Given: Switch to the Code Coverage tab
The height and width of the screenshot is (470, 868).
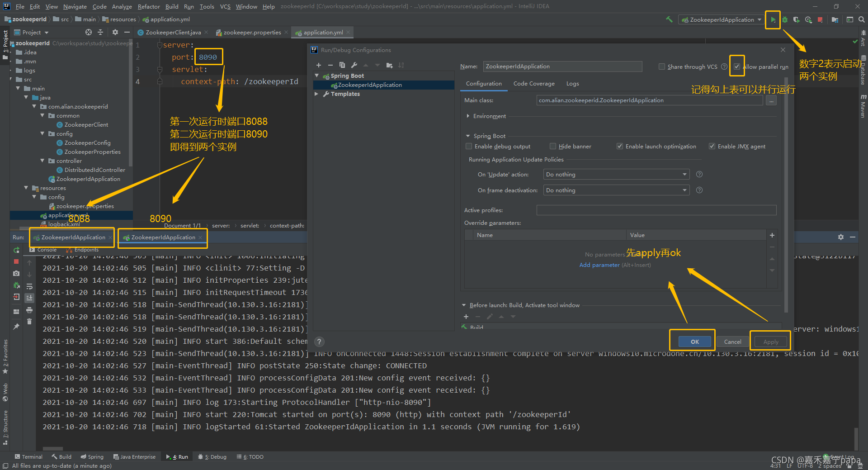Looking at the screenshot, I should pos(534,84).
